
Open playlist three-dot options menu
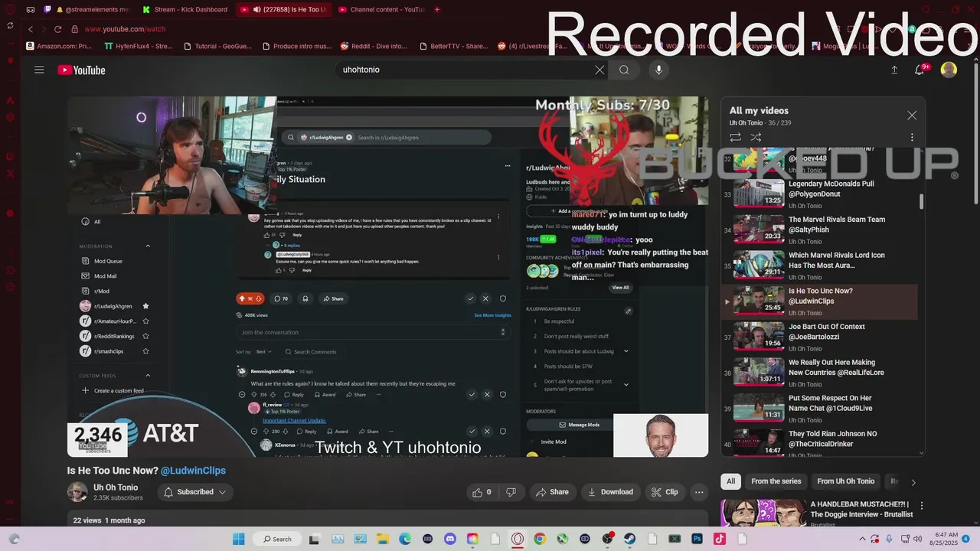(912, 137)
